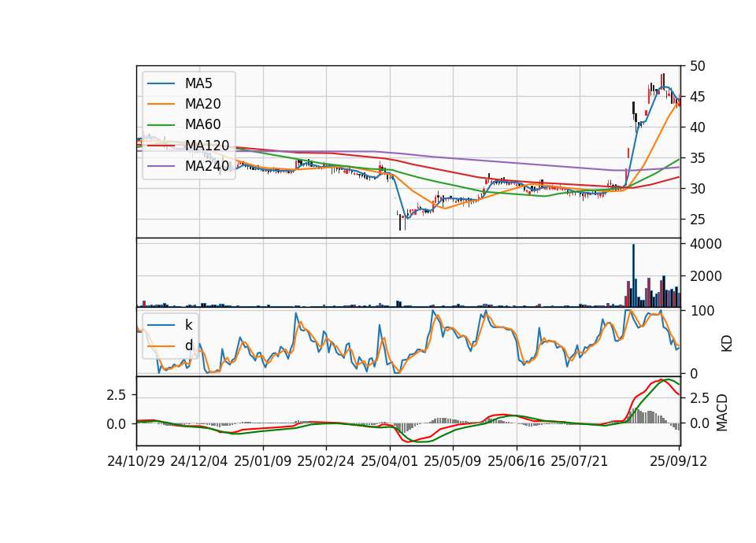Image resolution: width=756 pixels, height=543 pixels.
Task: Click the volume axis value 2000
Action: (x=706, y=276)
